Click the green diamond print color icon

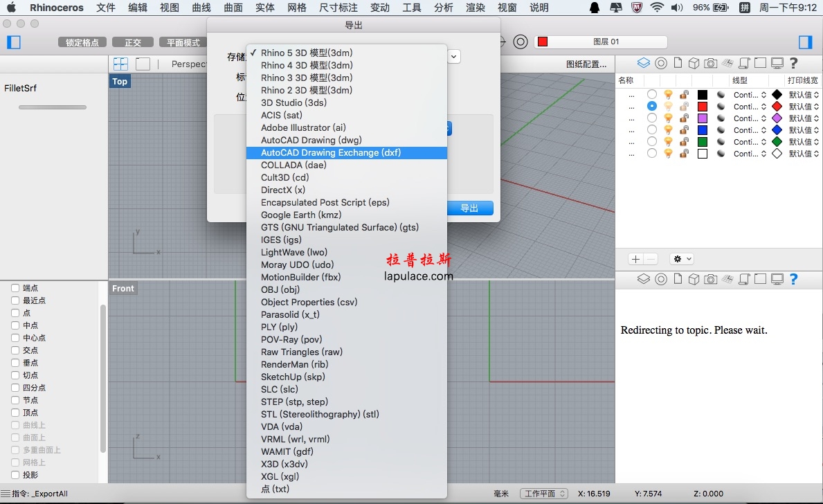pos(777,142)
